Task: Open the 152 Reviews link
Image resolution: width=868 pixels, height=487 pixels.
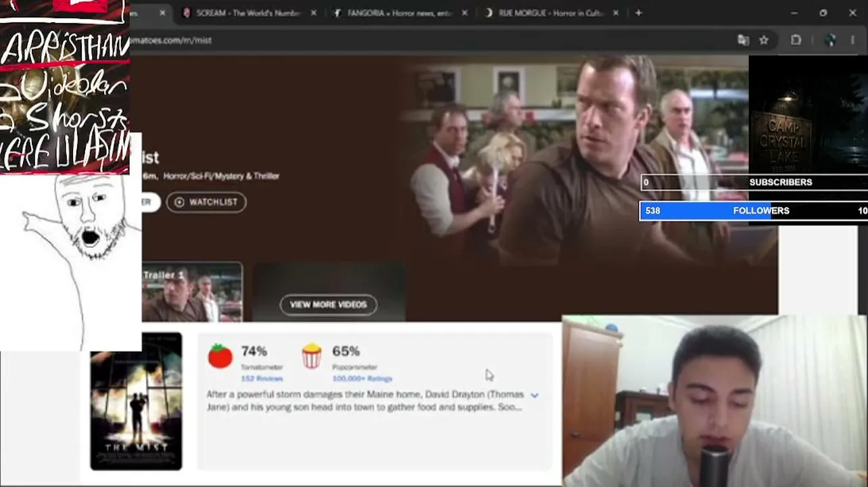Action: pos(262,378)
